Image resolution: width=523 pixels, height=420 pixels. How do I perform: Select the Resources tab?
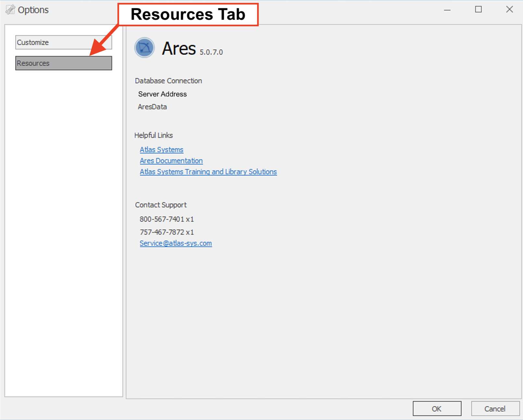pos(64,63)
